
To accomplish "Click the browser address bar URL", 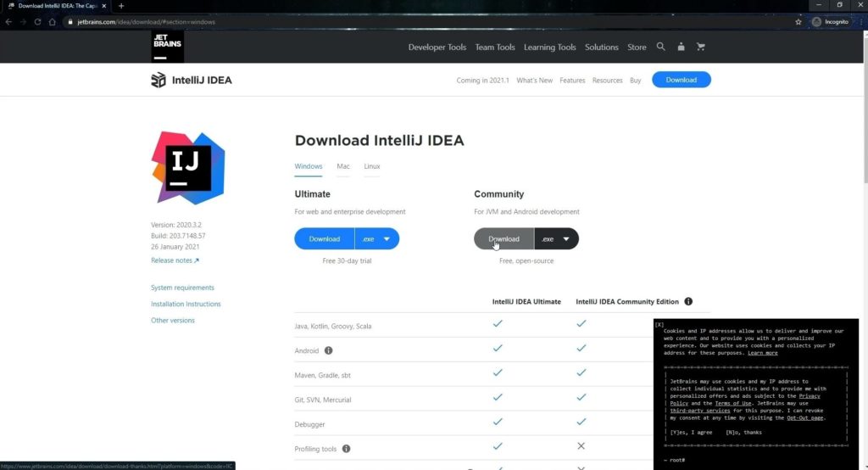I will click(x=146, y=21).
